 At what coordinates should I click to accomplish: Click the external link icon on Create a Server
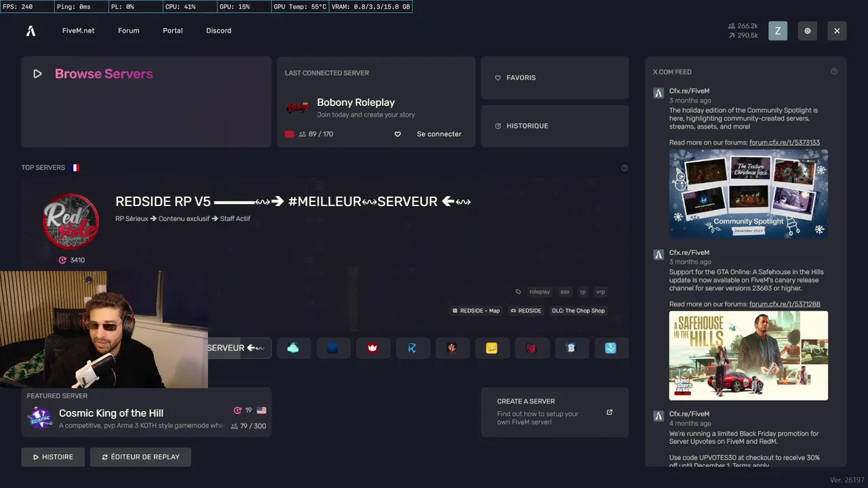609,412
